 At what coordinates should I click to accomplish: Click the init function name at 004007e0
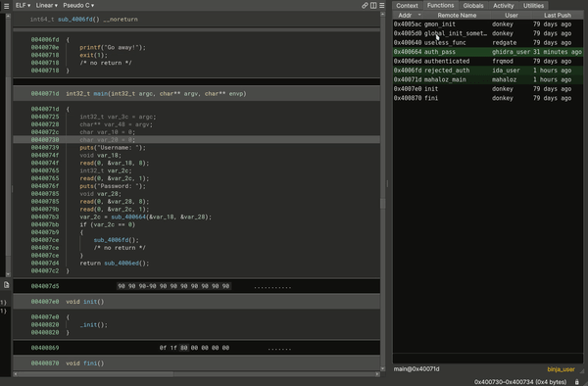pos(90,302)
